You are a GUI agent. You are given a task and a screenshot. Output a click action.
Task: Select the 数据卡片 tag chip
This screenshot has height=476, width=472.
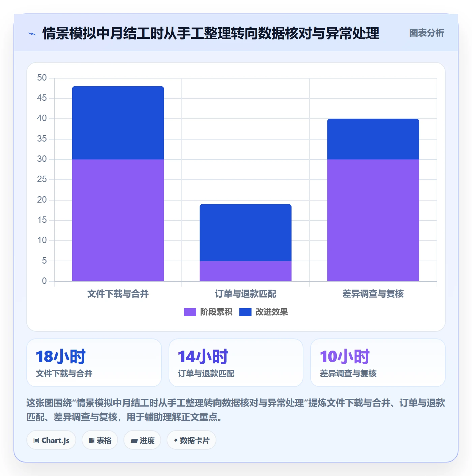pos(191,440)
